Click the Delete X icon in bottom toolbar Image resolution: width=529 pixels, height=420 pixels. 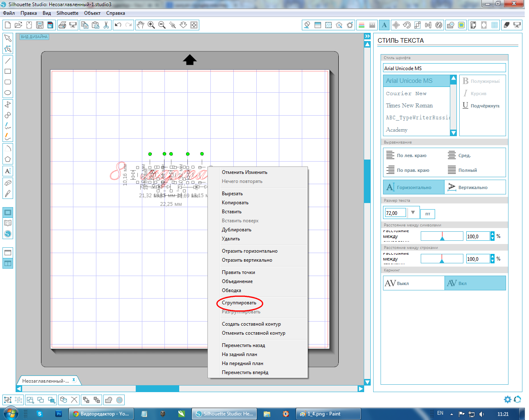(x=74, y=400)
